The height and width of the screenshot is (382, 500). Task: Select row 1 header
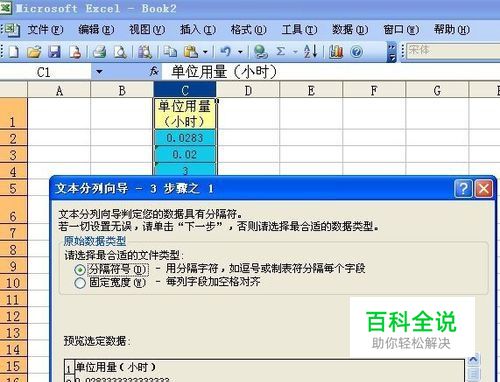(x=13, y=113)
